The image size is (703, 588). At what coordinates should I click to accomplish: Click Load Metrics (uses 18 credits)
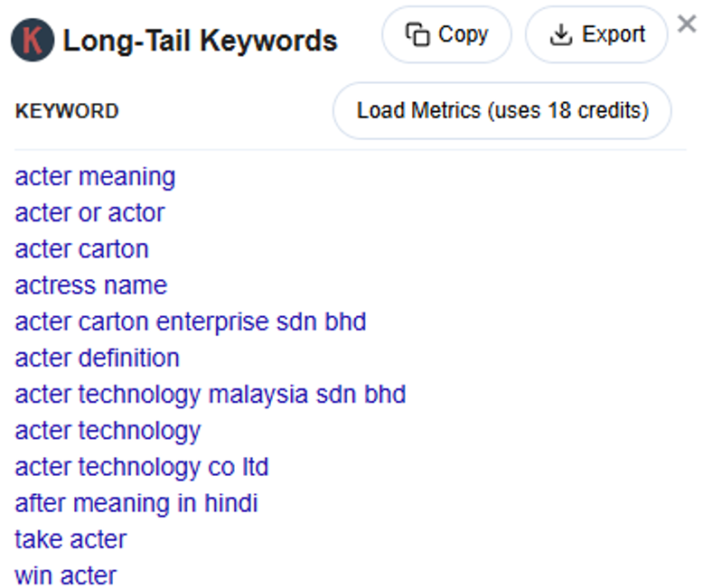tap(502, 111)
